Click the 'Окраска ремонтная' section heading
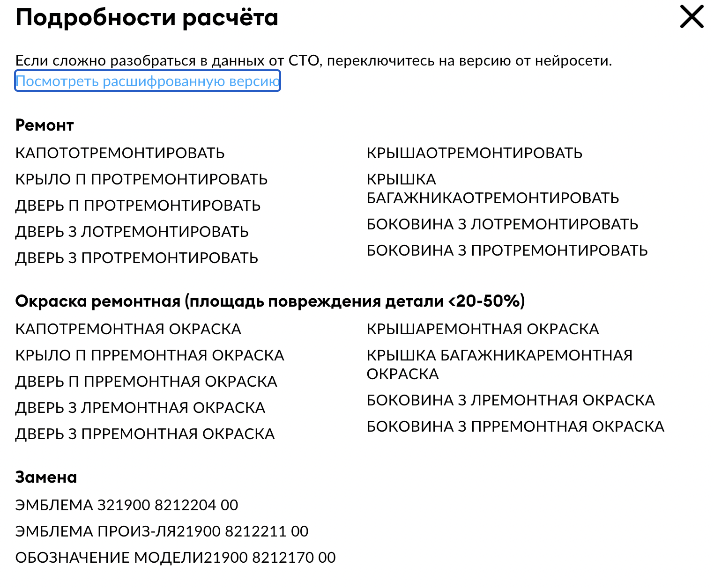Image resolution: width=714 pixels, height=588 pixels. coord(270,301)
